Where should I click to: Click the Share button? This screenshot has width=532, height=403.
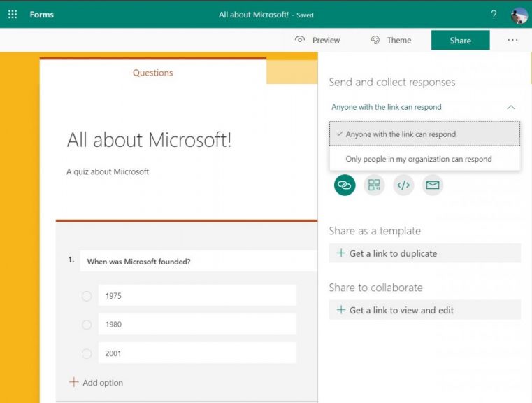click(461, 40)
